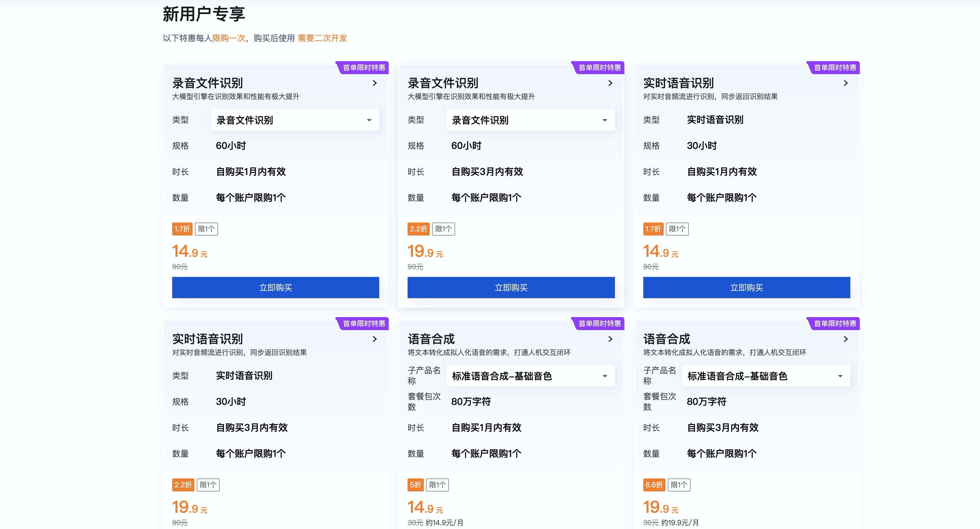The height and width of the screenshot is (529, 980).
Task: Click the 5折 discount badge
Action: point(415,485)
